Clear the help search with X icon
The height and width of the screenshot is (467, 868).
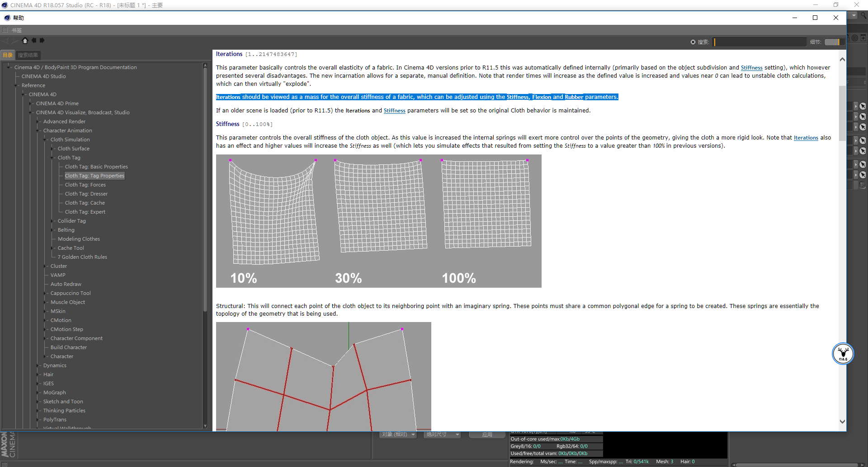[693, 42]
